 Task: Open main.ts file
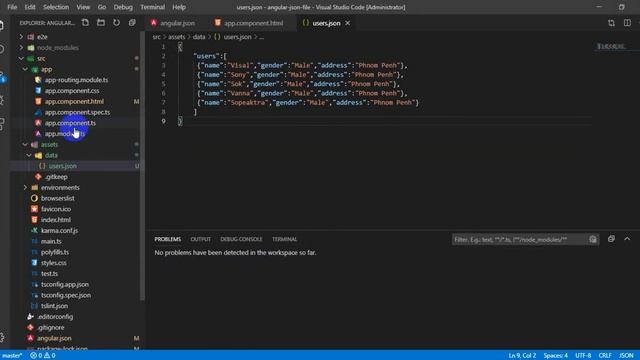click(x=51, y=241)
